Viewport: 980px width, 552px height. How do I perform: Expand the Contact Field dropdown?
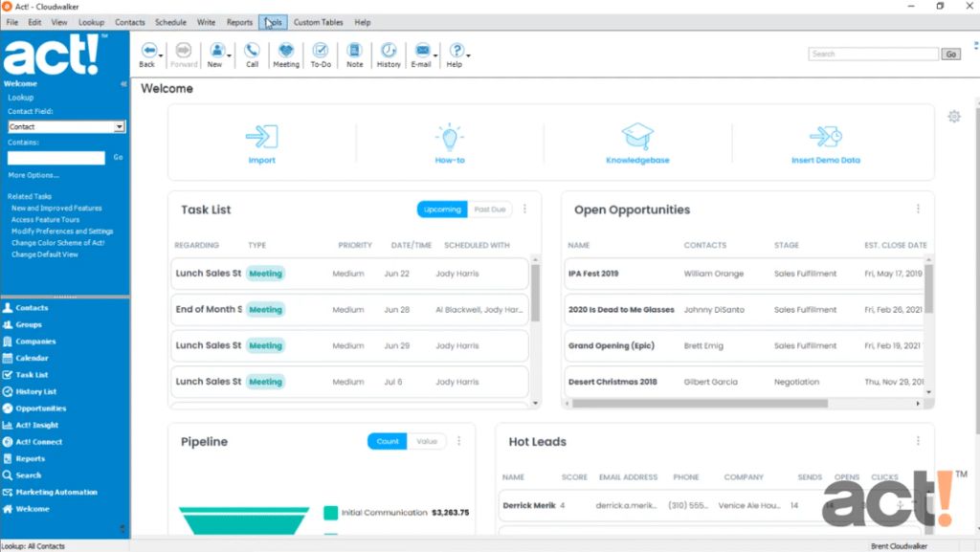point(120,126)
